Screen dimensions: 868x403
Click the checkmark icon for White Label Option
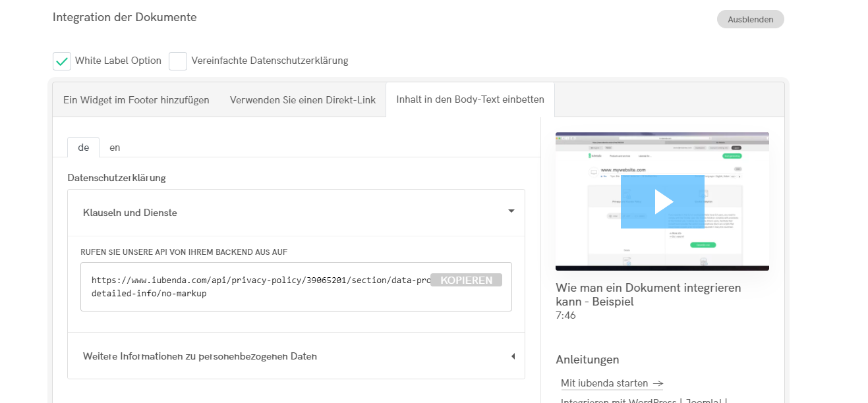pyautogui.click(x=62, y=61)
